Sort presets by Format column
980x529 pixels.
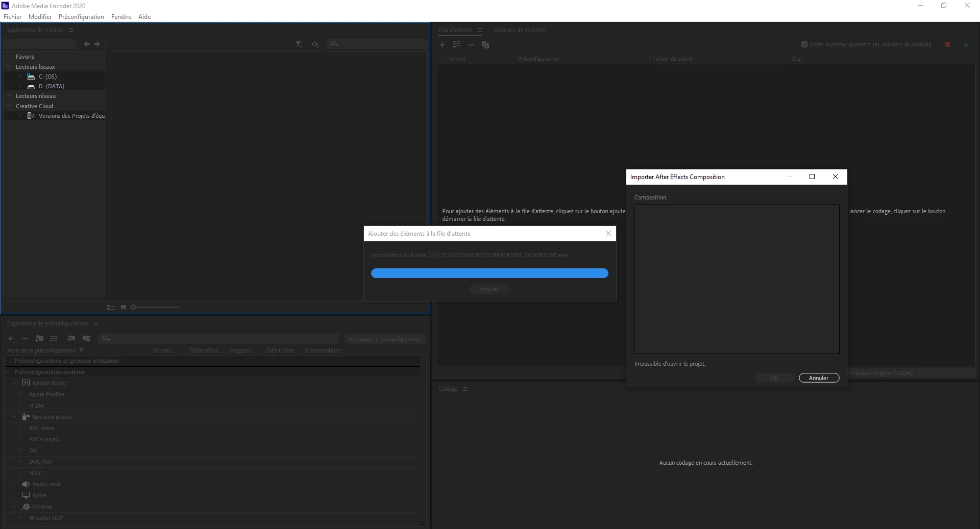click(162, 350)
